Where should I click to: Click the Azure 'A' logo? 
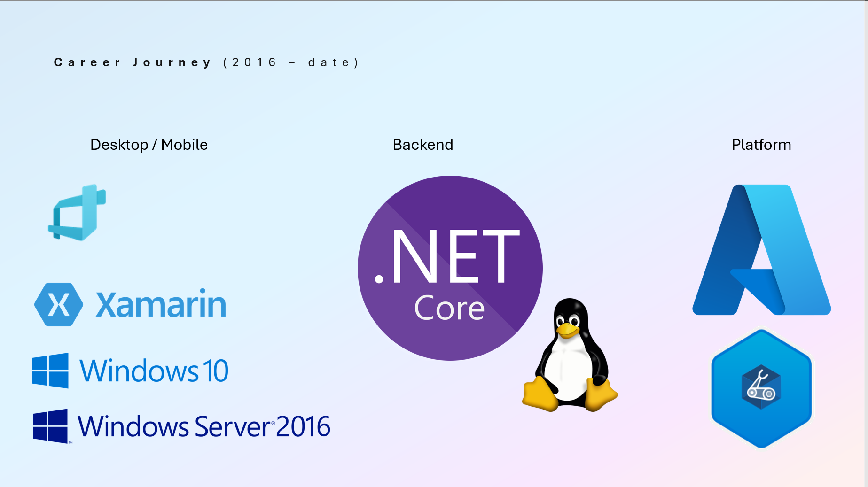click(x=761, y=250)
